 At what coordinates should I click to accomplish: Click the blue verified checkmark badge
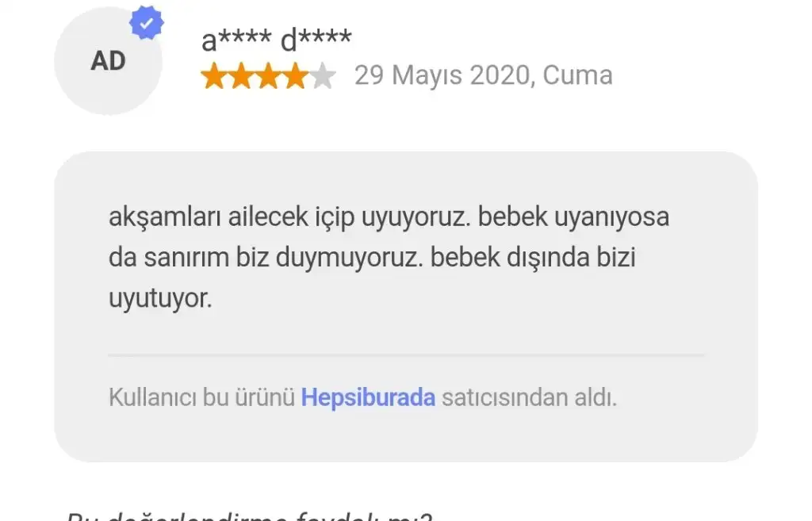click(x=147, y=23)
